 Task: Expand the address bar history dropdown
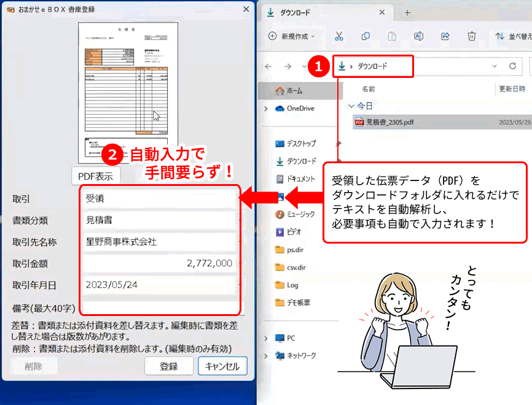coord(494,66)
